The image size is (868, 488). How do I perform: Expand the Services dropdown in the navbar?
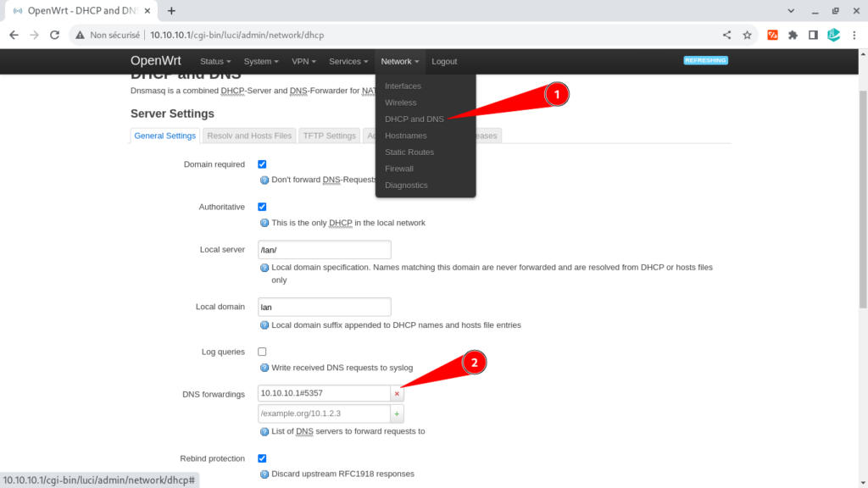(348, 61)
